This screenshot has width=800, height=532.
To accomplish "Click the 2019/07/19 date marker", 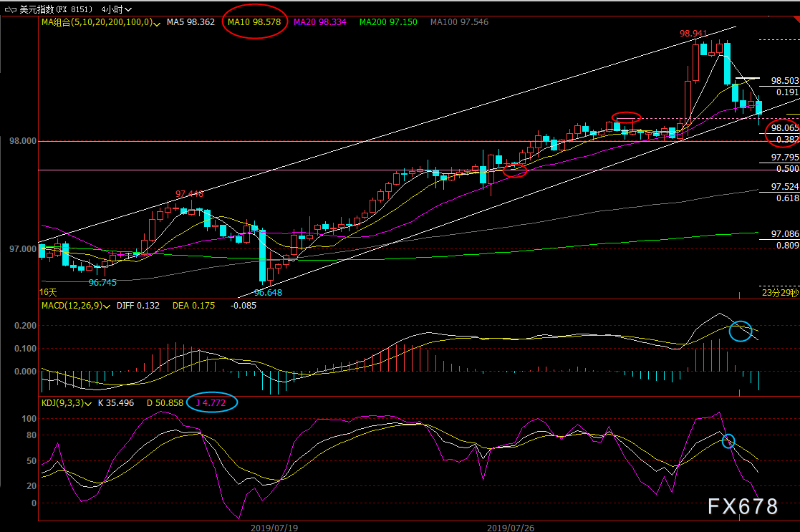I will pos(274,527).
